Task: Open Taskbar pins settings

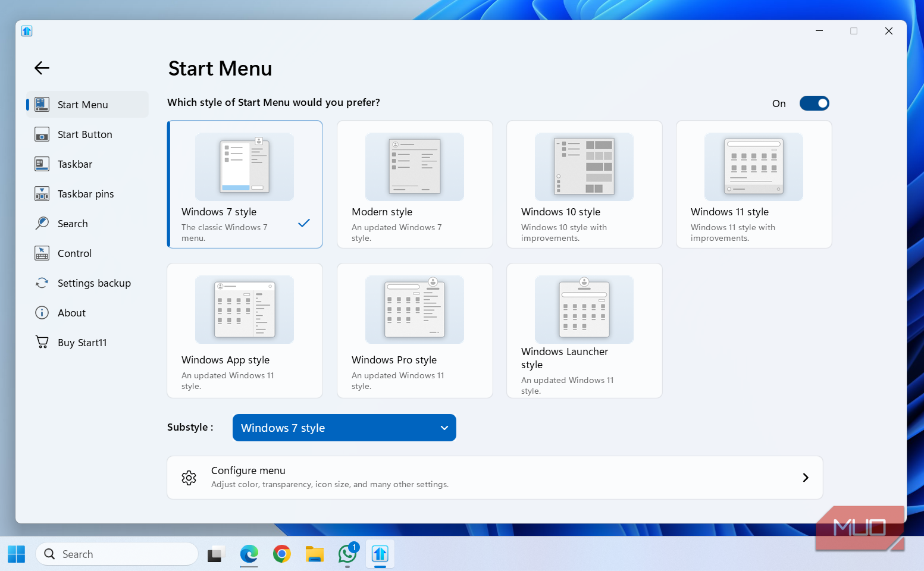Action: tap(42, 193)
